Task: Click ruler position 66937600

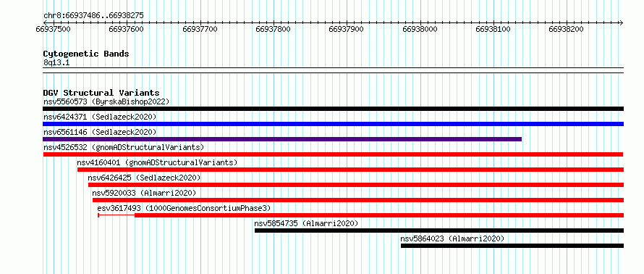Action: point(127,29)
